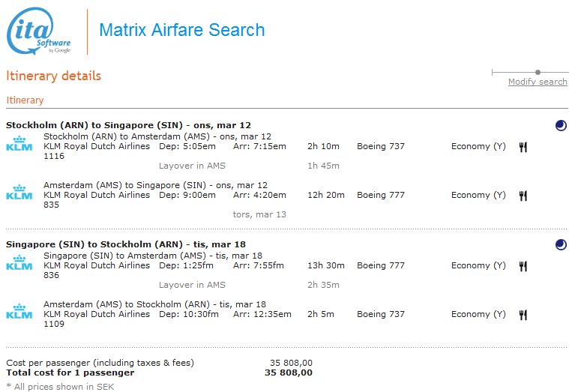Screen dimensions: 569x392
Task: Click the meal icon for Stockholm to Amsterdam flight
Action: 523,147
